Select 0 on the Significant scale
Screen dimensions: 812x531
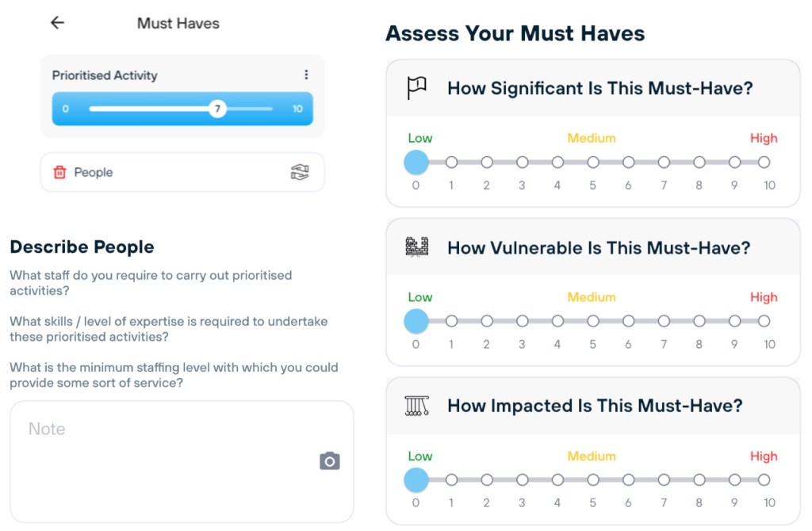(416, 162)
